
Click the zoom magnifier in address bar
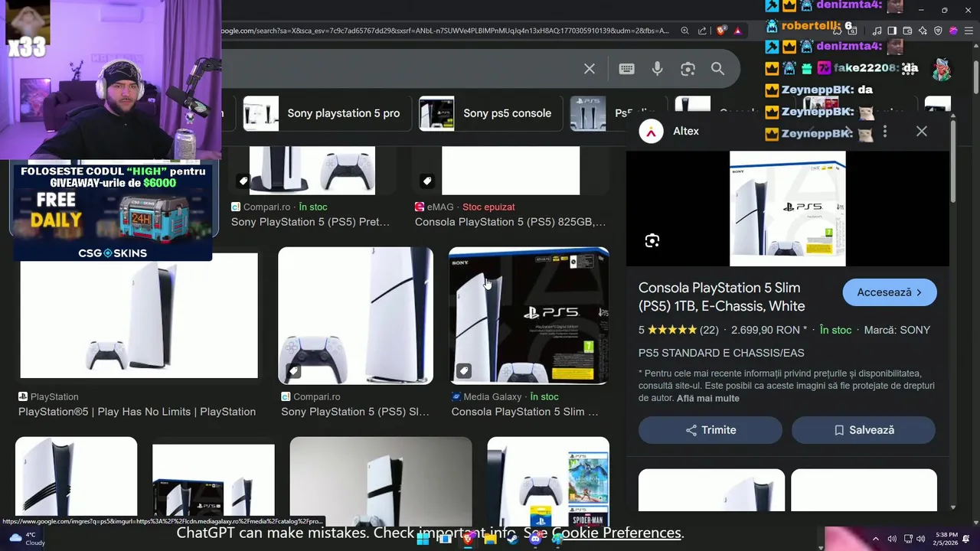tap(685, 31)
